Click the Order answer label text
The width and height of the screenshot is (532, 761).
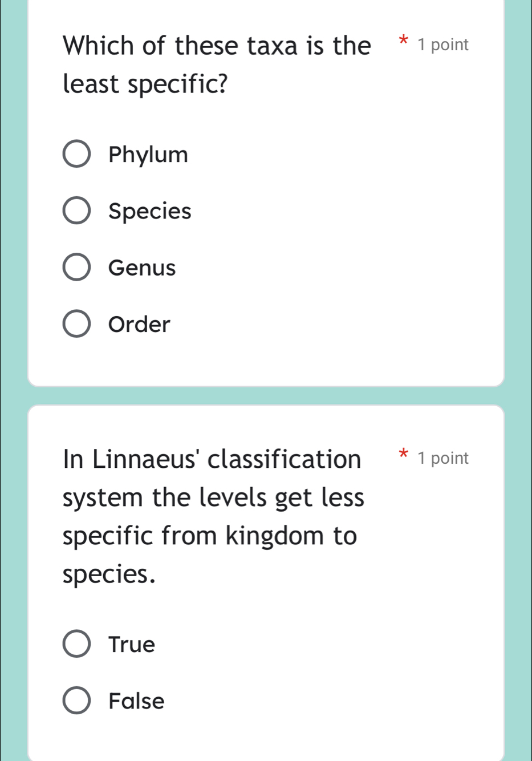139,324
